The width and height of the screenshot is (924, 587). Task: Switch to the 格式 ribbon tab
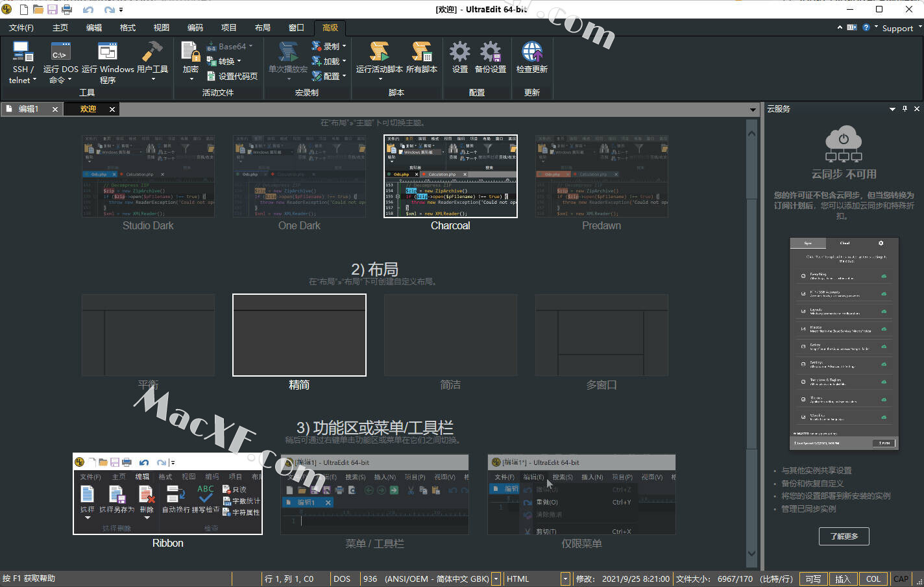(128, 27)
